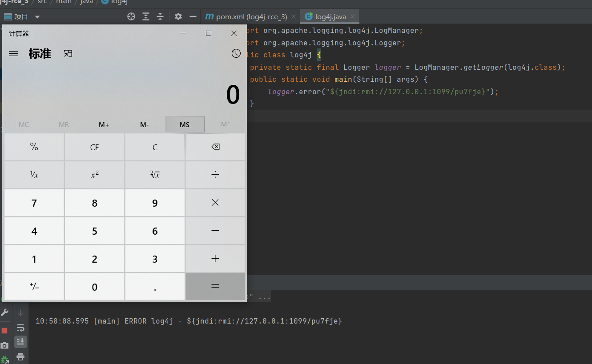Viewport: 592px width, 364px height.
Task: Click the 项目 project panel label
Action: point(21,17)
